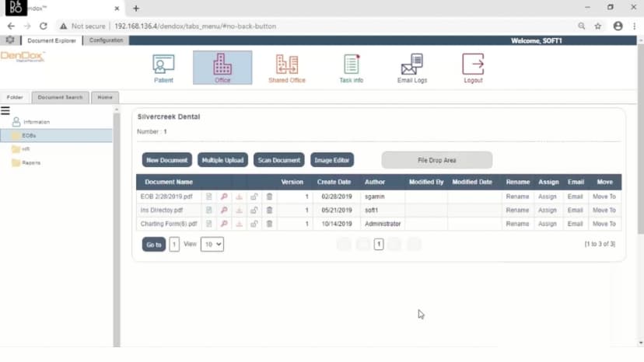Delete EOB 2/28/2019.pdf with trash icon
Image resolution: width=644 pixels, height=362 pixels.
[x=269, y=197]
